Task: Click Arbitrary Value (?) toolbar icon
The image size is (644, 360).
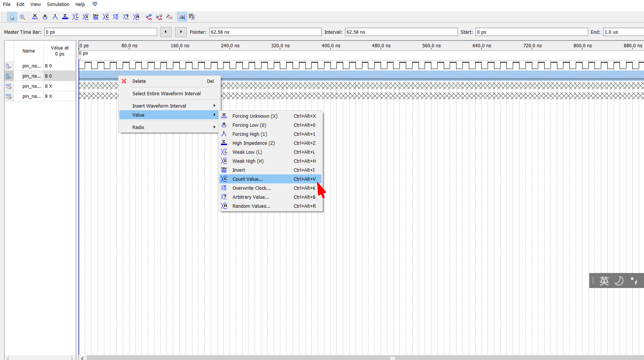Action: [x=126, y=17]
